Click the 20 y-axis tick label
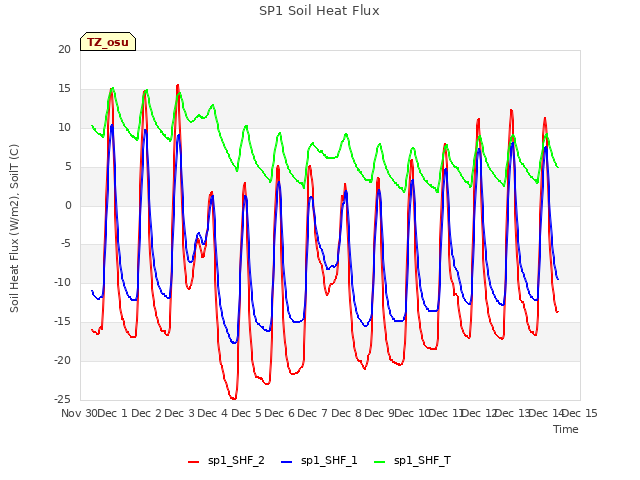640x480 pixels. click(64, 50)
